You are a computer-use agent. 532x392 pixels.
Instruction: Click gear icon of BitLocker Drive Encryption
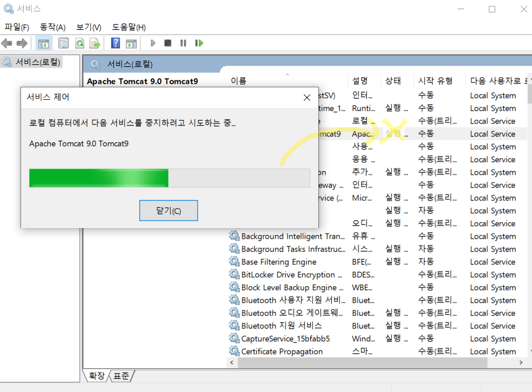click(234, 274)
